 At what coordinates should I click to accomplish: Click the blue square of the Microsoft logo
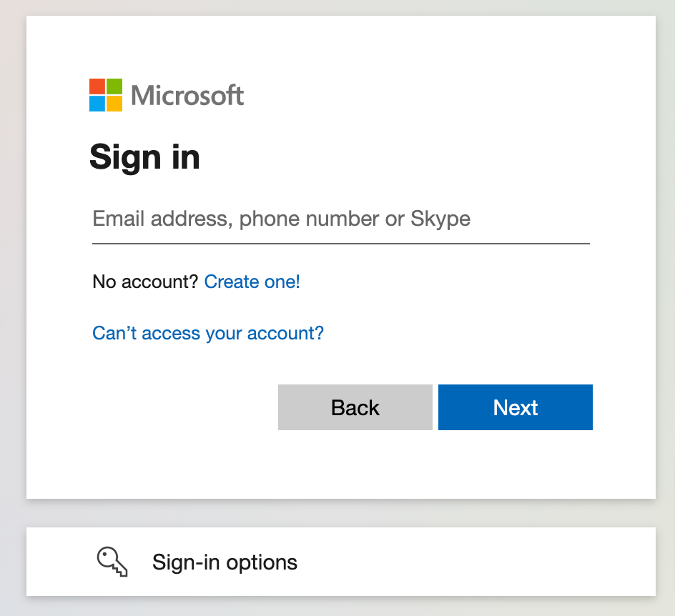(x=97, y=104)
